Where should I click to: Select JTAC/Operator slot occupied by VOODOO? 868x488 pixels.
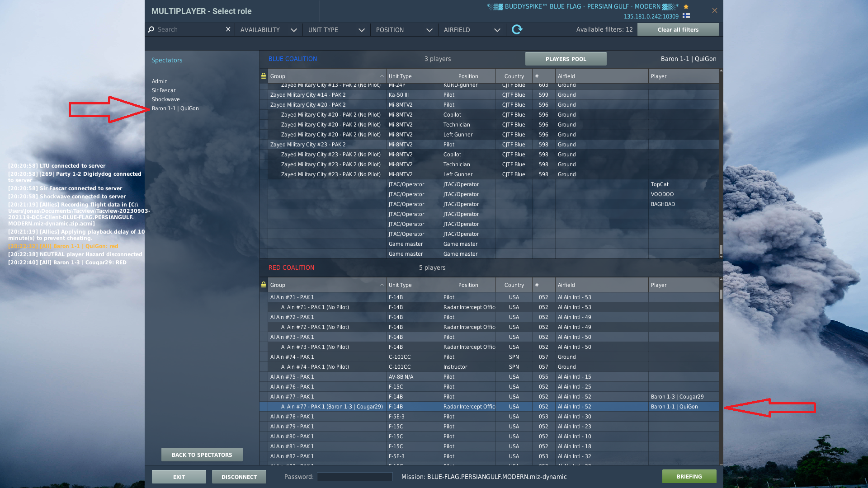[489, 194]
